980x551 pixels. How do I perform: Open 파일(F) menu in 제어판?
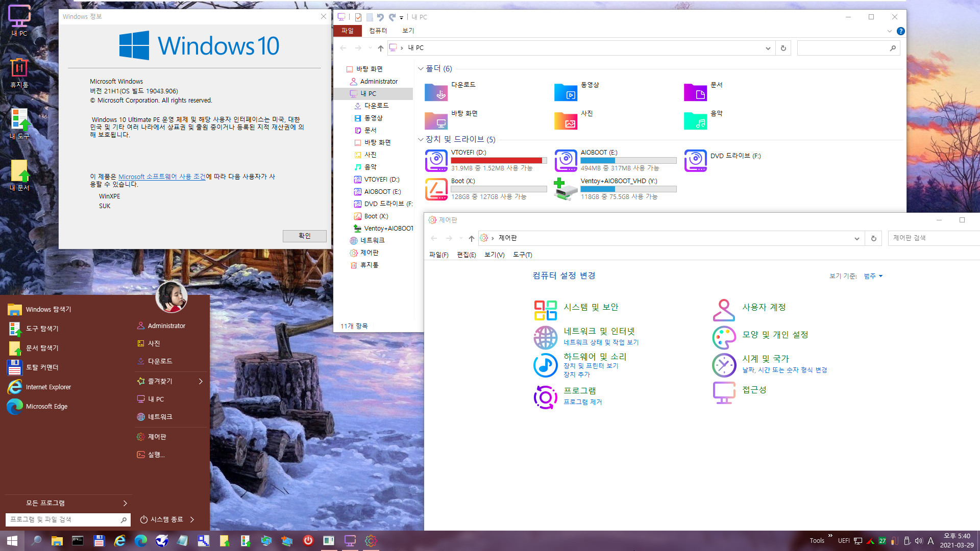[438, 255]
